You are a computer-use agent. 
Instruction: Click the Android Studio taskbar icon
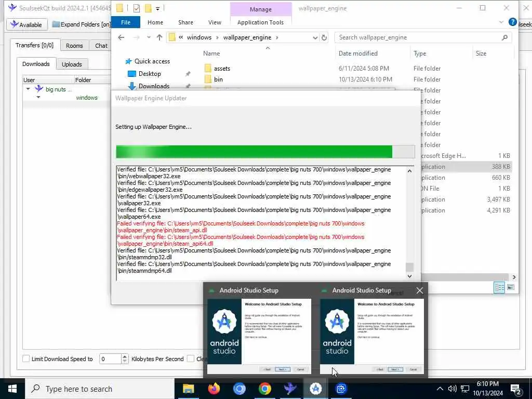(315, 389)
